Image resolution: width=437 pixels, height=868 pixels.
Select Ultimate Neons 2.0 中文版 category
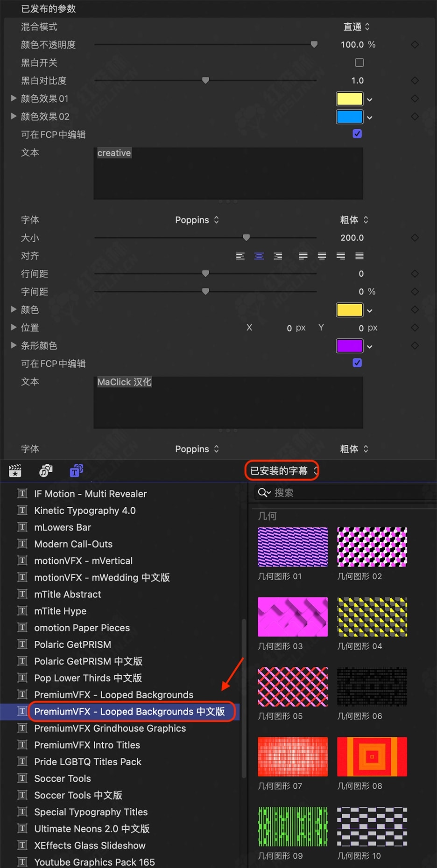92,828
